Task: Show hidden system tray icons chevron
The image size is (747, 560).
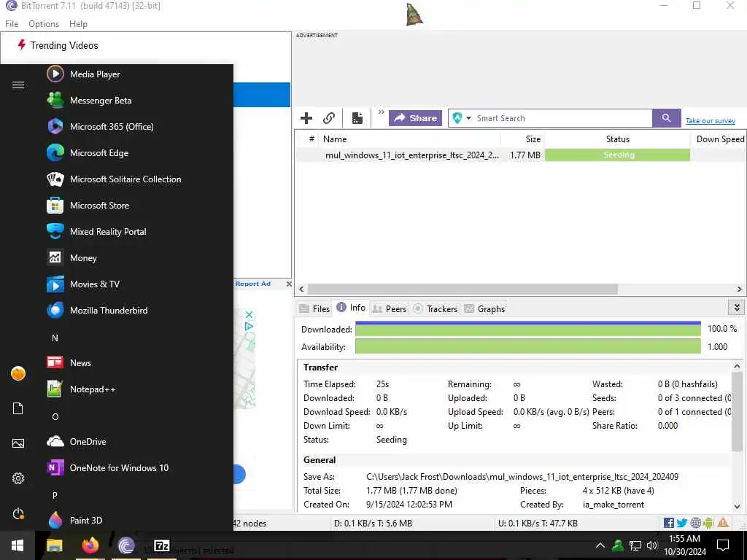Action: pos(600,545)
